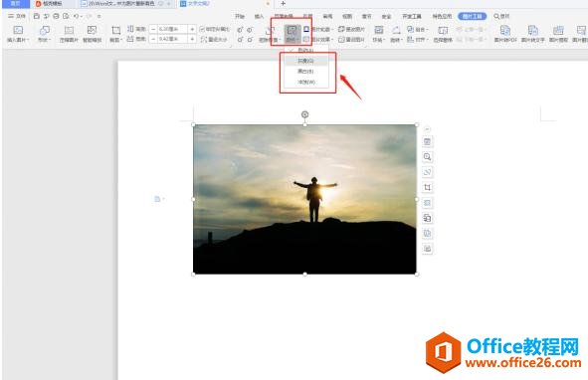Choose the Grayscale (灰度) option in the dropdown
The width and height of the screenshot is (588, 380).
pos(305,61)
